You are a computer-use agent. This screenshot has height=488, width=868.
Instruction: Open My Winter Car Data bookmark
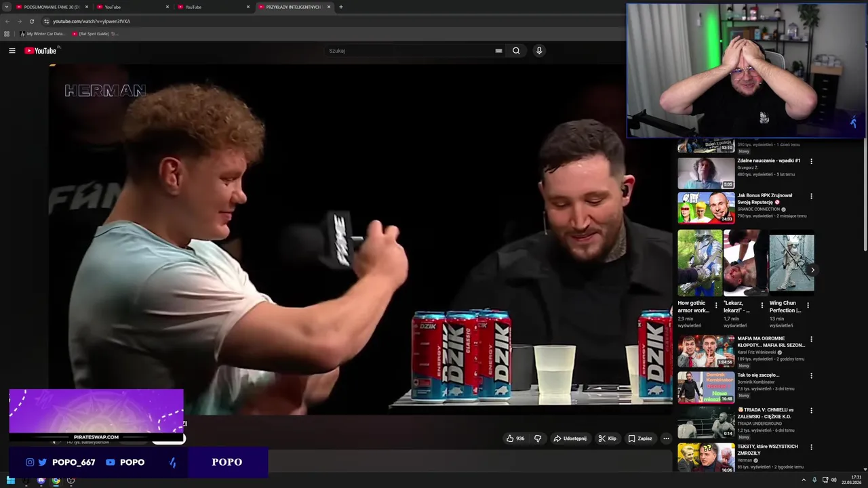43,34
